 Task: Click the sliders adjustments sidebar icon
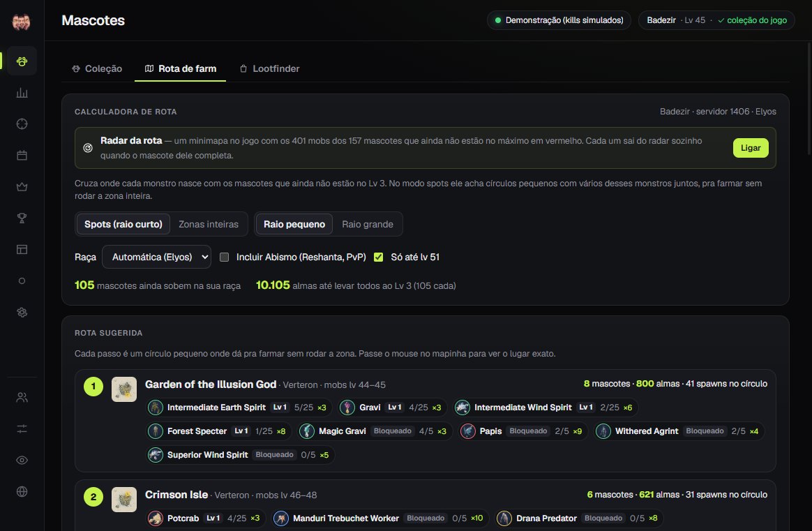coord(22,429)
